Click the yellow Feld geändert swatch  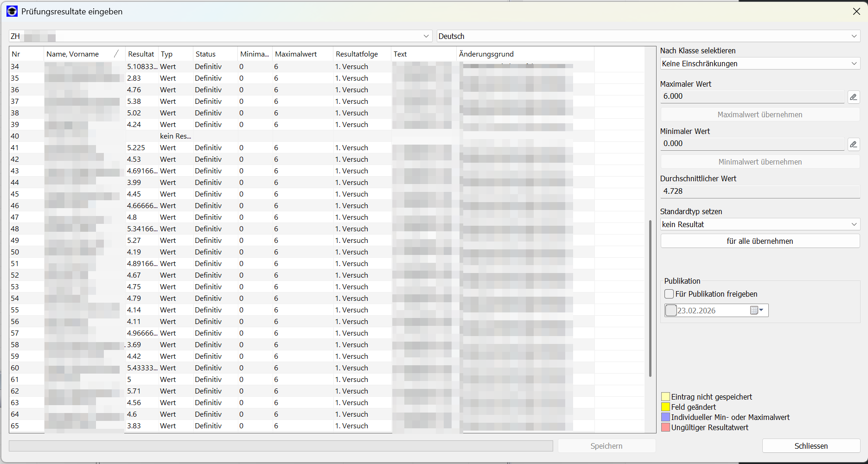665,407
